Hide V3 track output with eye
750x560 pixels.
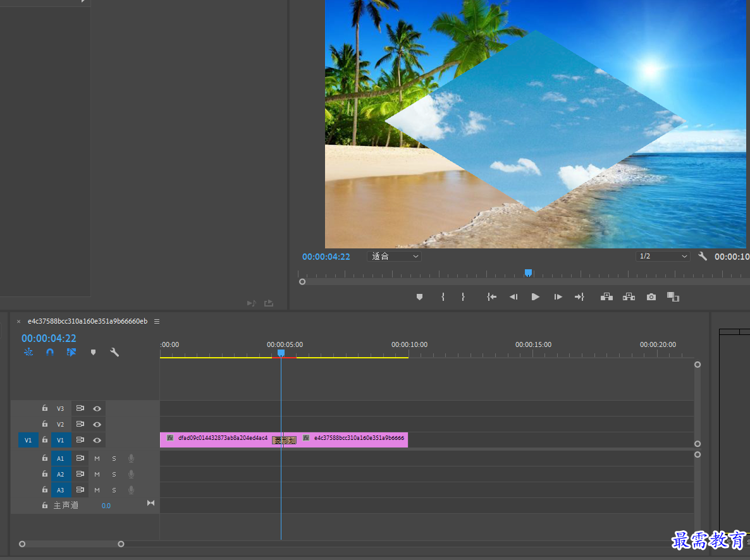click(x=97, y=409)
